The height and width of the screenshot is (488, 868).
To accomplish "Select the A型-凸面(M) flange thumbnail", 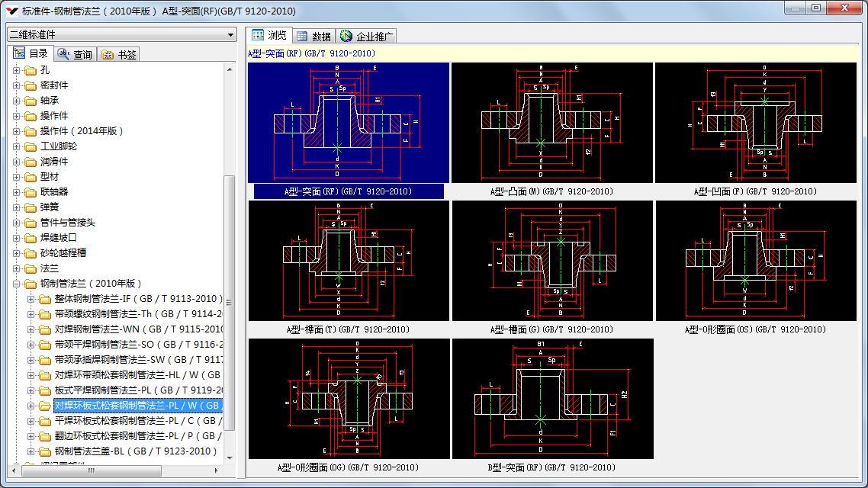I will click(x=551, y=123).
